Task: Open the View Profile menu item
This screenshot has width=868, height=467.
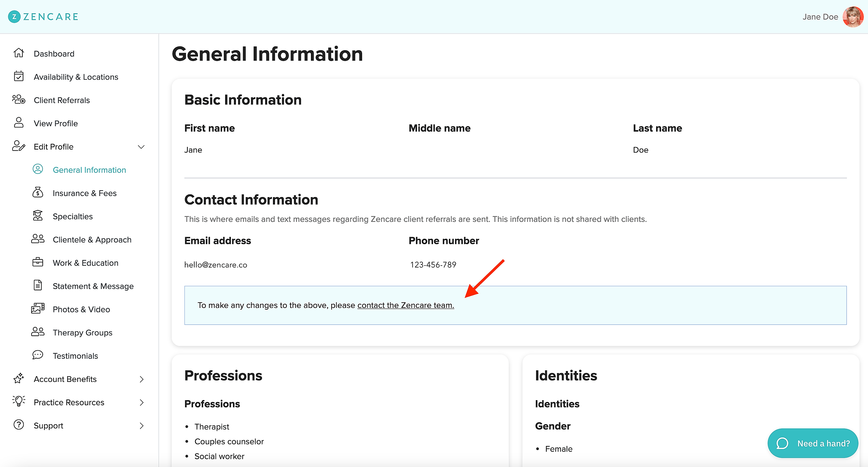Action: click(56, 123)
